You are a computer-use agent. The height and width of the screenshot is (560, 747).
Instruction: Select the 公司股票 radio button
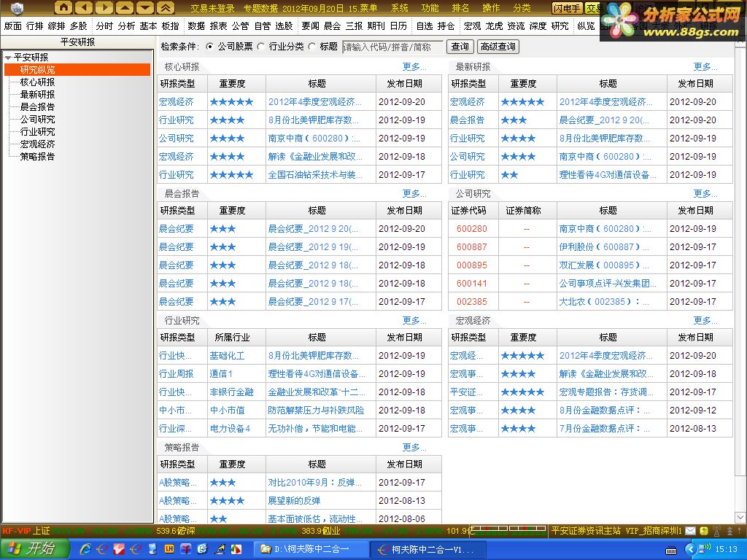209,47
